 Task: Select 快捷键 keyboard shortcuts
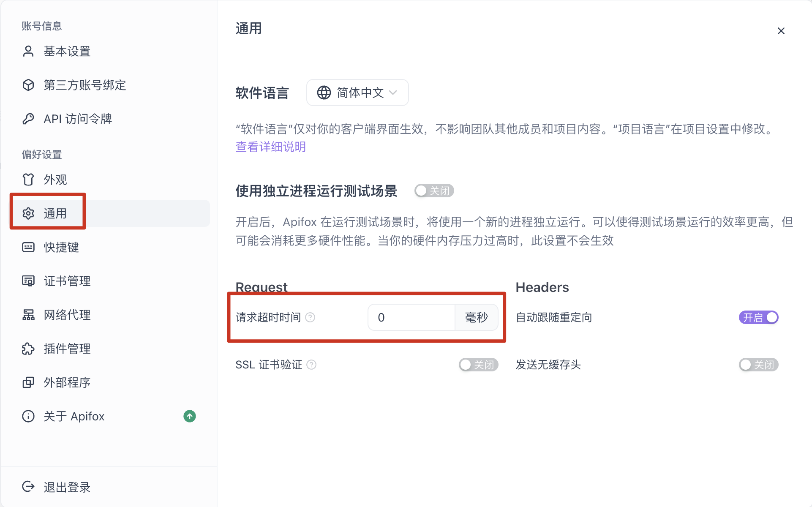(61, 247)
